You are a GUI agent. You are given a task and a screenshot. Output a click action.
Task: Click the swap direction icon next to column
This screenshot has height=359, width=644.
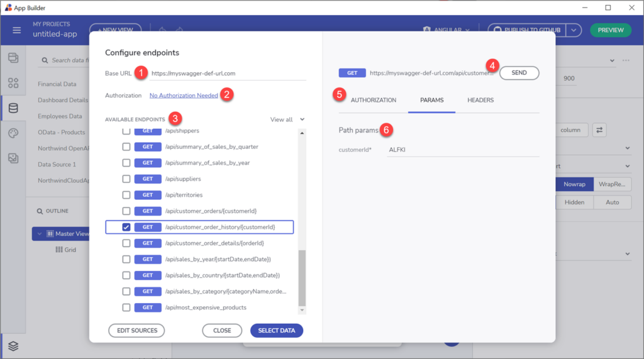click(599, 130)
